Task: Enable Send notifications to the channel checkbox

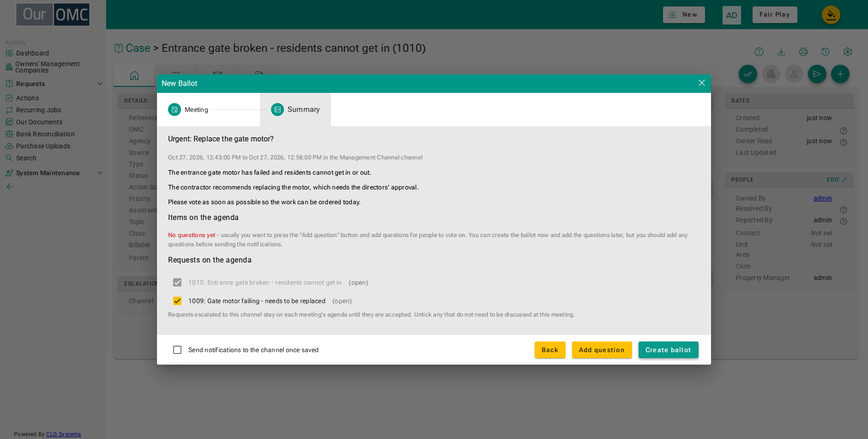Action: click(177, 350)
